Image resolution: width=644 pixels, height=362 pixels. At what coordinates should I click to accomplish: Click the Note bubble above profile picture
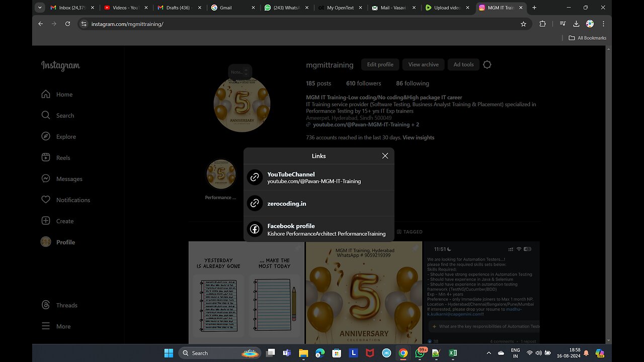tap(239, 72)
